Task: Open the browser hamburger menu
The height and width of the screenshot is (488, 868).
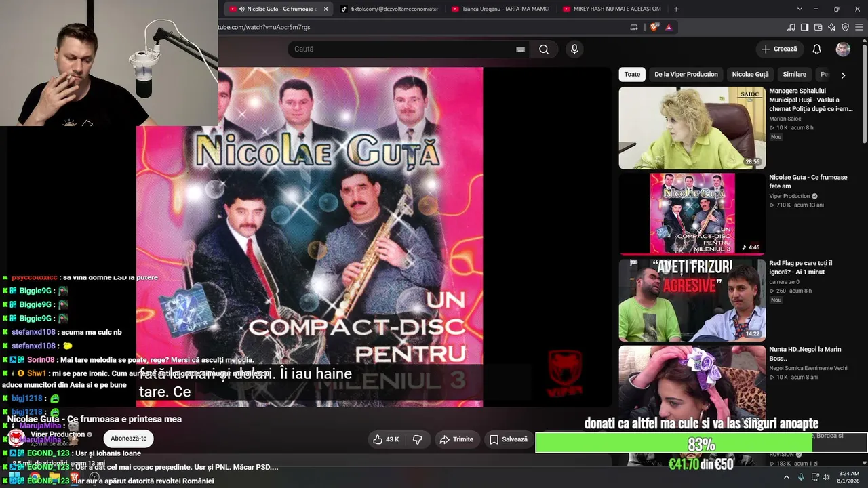Action: coord(859,27)
